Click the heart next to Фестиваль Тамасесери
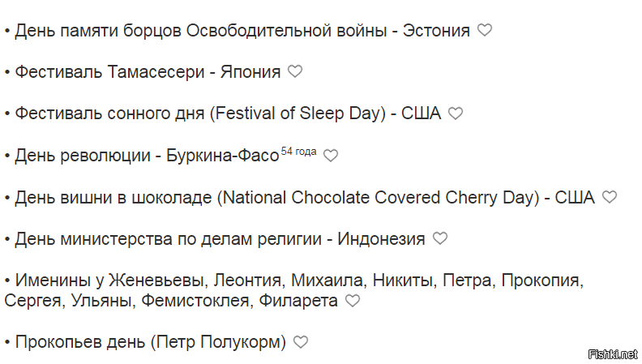This screenshot has height=364, width=642. pos(295,71)
